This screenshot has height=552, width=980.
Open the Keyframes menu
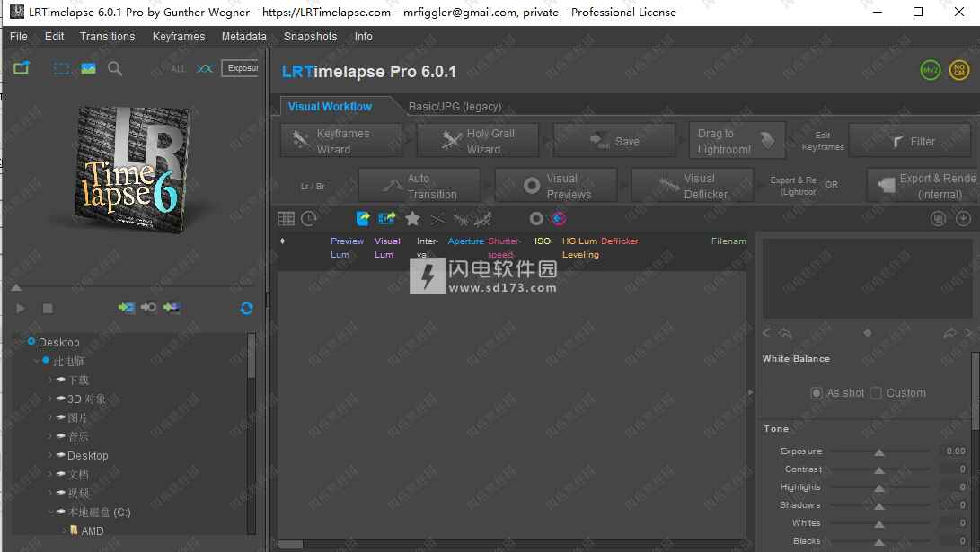pyautogui.click(x=179, y=37)
